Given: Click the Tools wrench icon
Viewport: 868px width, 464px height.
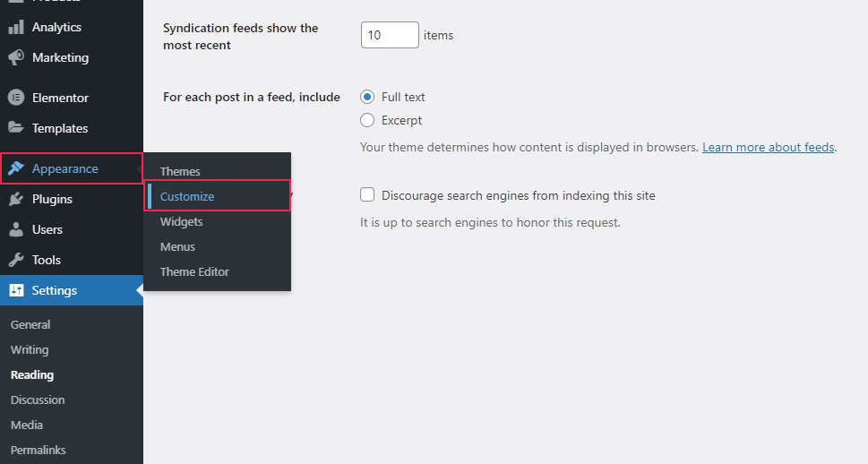Looking at the screenshot, I should (16, 260).
